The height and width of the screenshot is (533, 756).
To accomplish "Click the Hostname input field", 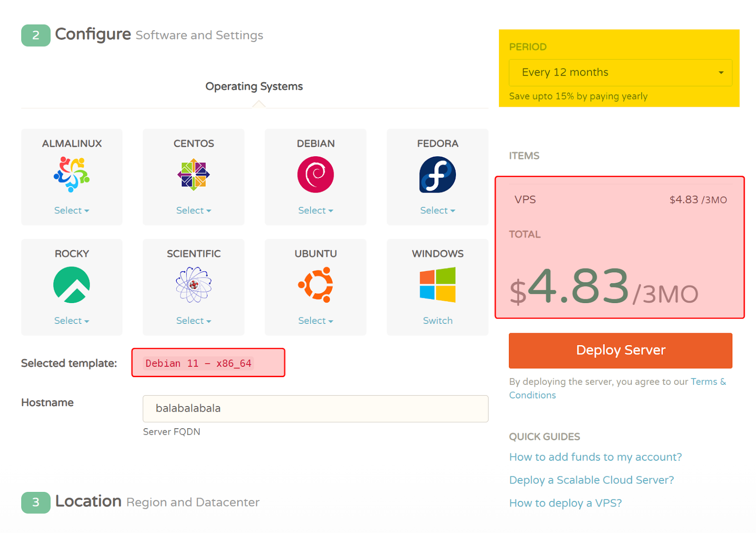I will pyautogui.click(x=315, y=408).
